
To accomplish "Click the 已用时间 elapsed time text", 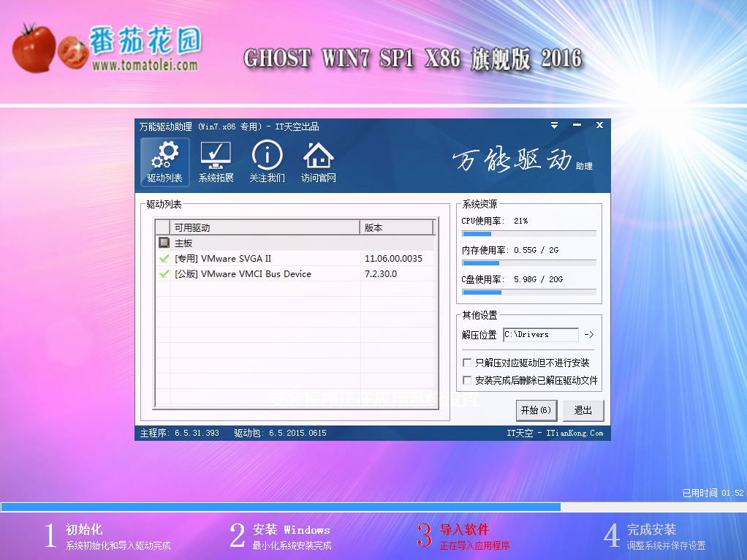I will tap(713, 493).
